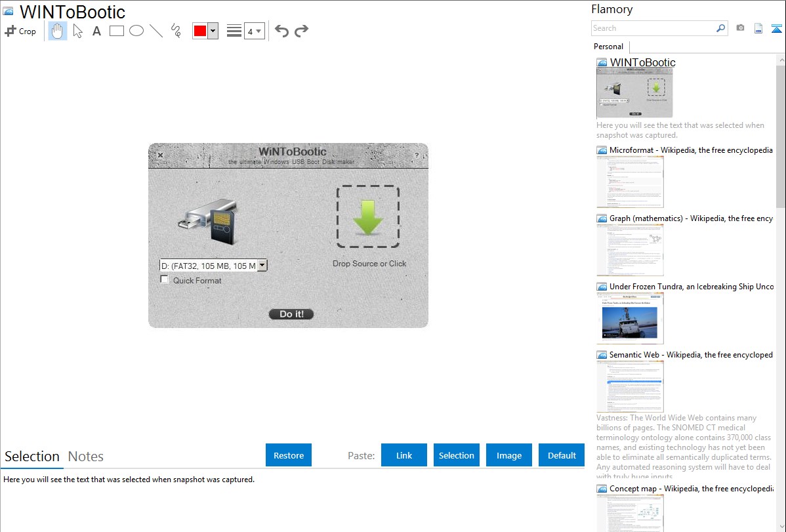
Task: Choose the text annotation tool
Action: tap(96, 31)
